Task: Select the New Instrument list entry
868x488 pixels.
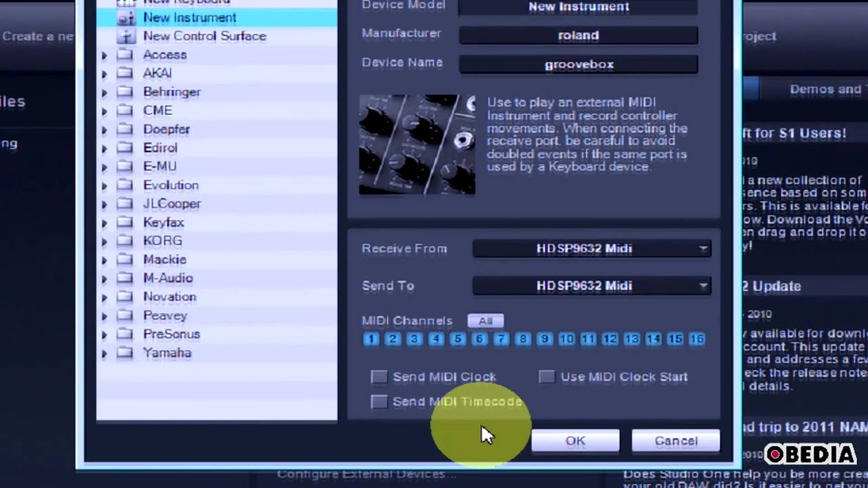Action: pyautogui.click(x=217, y=18)
